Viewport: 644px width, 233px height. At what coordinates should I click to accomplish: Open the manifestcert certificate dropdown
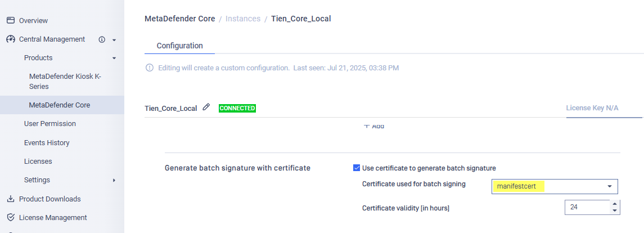[x=555, y=186]
